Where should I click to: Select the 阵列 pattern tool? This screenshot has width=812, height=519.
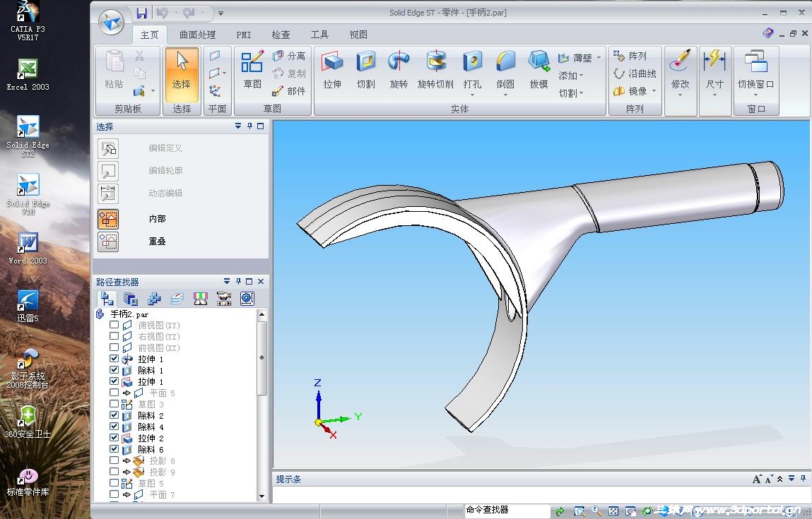[630, 55]
